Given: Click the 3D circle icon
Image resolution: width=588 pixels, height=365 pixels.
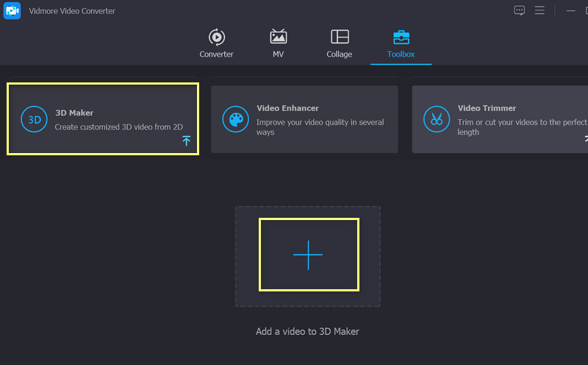Looking at the screenshot, I should (x=34, y=119).
